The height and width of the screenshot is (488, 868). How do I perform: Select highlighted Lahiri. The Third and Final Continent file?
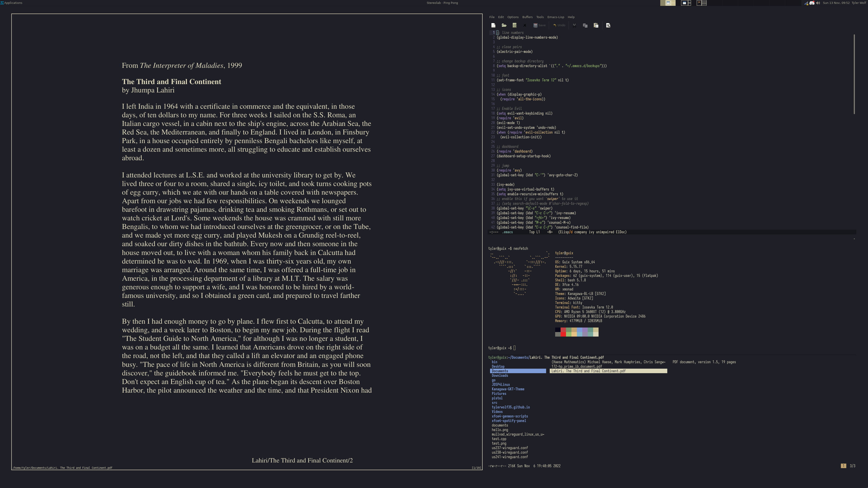pos(608,371)
